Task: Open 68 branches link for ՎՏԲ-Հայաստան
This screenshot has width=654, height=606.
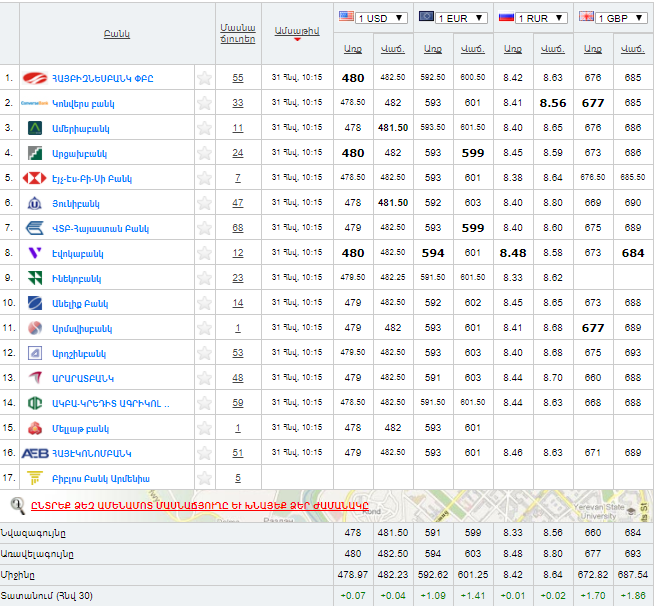Action: tap(238, 228)
